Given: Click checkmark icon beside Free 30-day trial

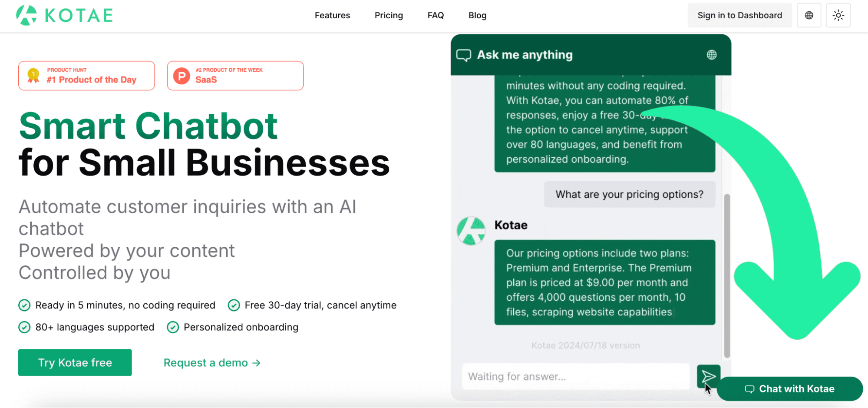Looking at the screenshot, I should coord(234,305).
